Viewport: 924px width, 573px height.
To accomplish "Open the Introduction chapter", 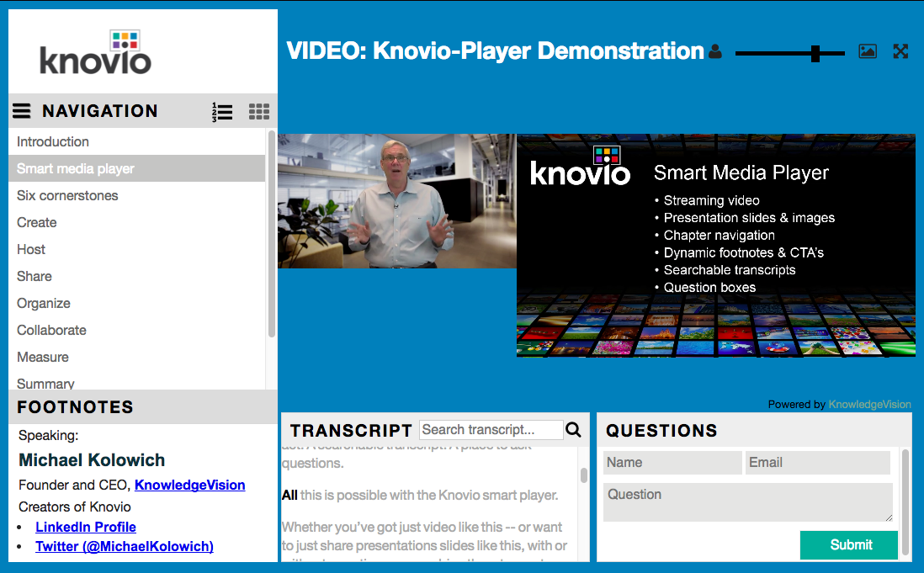I will tap(53, 142).
